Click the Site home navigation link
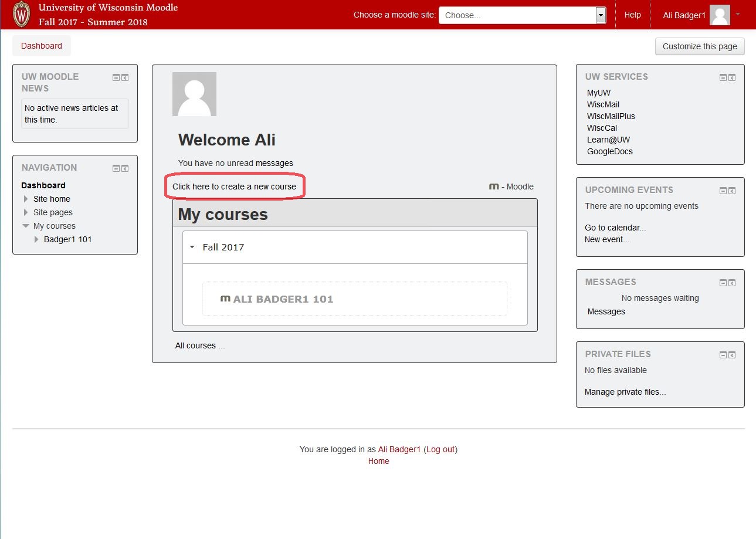Viewport: 756px width, 539px height. click(x=52, y=199)
